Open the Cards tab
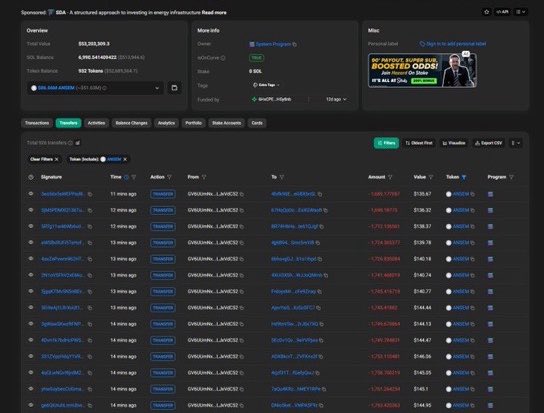The image size is (544, 413). [x=257, y=123]
